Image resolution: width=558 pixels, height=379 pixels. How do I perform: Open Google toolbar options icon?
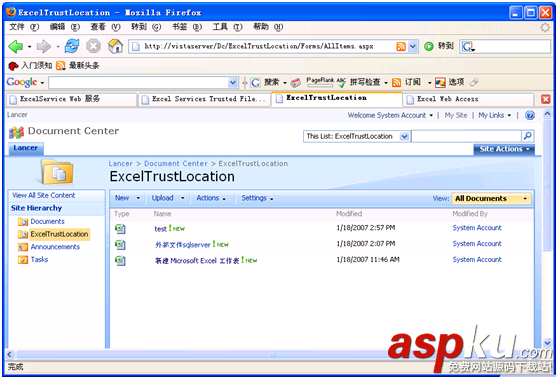[440, 83]
